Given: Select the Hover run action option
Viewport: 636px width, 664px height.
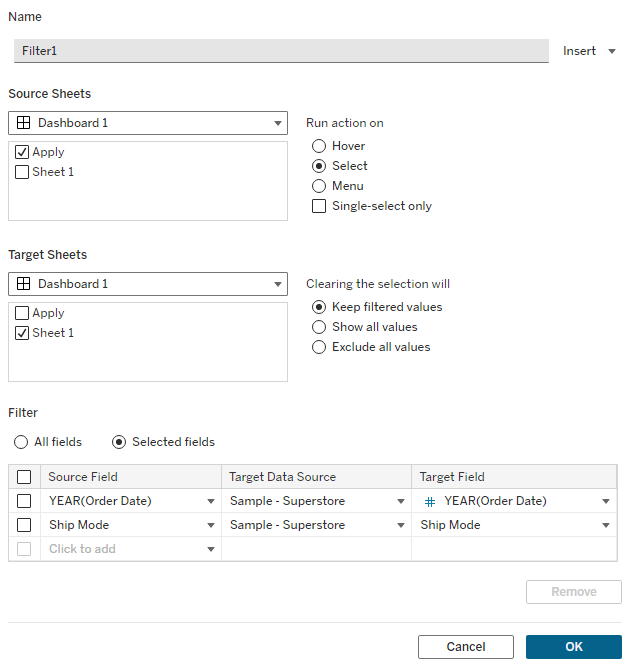Looking at the screenshot, I should point(319,146).
